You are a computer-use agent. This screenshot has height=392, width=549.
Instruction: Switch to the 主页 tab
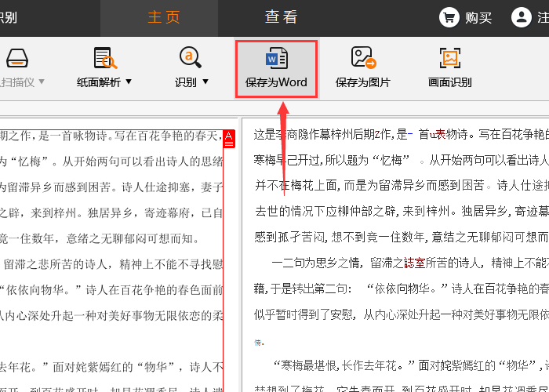(x=163, y=17)
